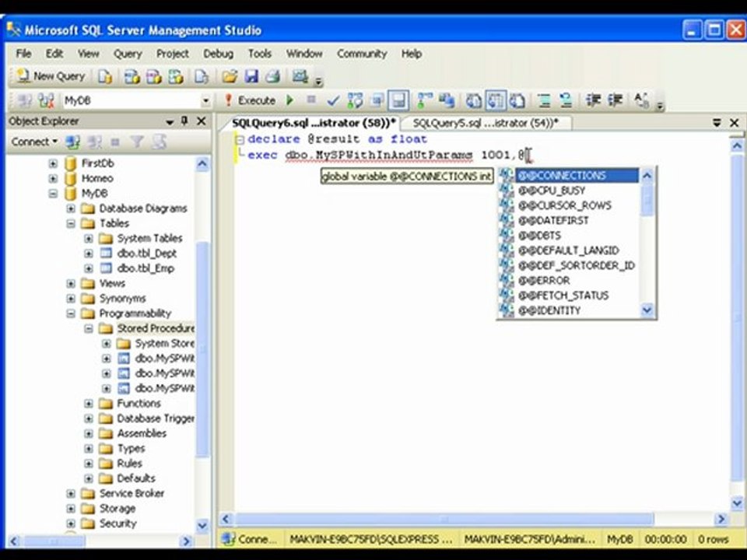Image resolution: width=747 pixels, height=560 pixels.
Task: Select @@FETCH_STATUS in IntelliSense list
Action: click(563, 296)
